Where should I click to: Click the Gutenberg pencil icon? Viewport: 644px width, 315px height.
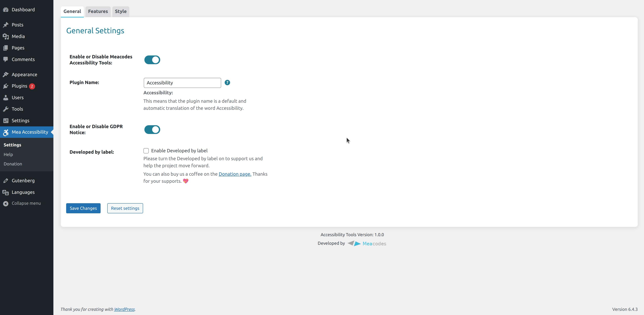[x=6, y=181]
